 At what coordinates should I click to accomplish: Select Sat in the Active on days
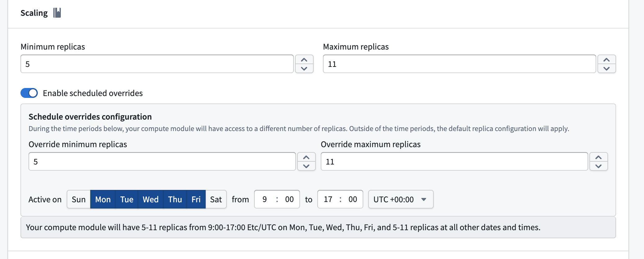click(x=216, y=200)
